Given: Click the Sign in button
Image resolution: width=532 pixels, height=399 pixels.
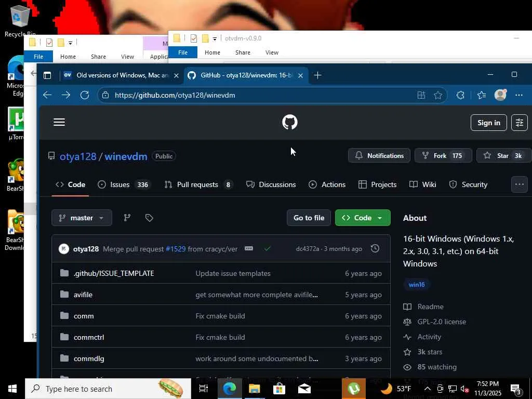Looking at the screenshot, I should pos(488,123).
